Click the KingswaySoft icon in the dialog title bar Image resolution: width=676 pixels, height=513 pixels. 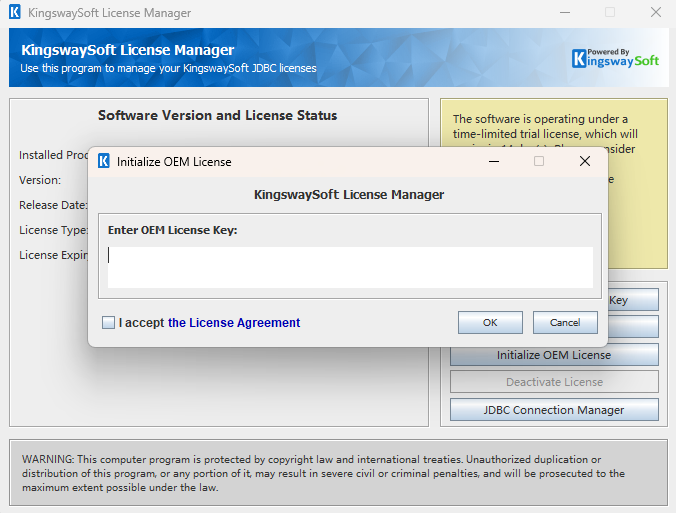click(103, 161)
